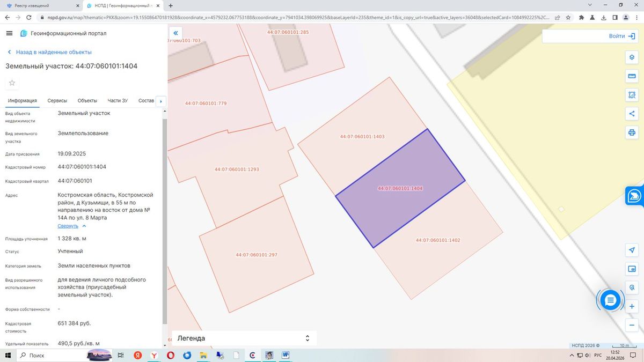Activate the area selection search tool
644x362 pixels.
(632, 95)
